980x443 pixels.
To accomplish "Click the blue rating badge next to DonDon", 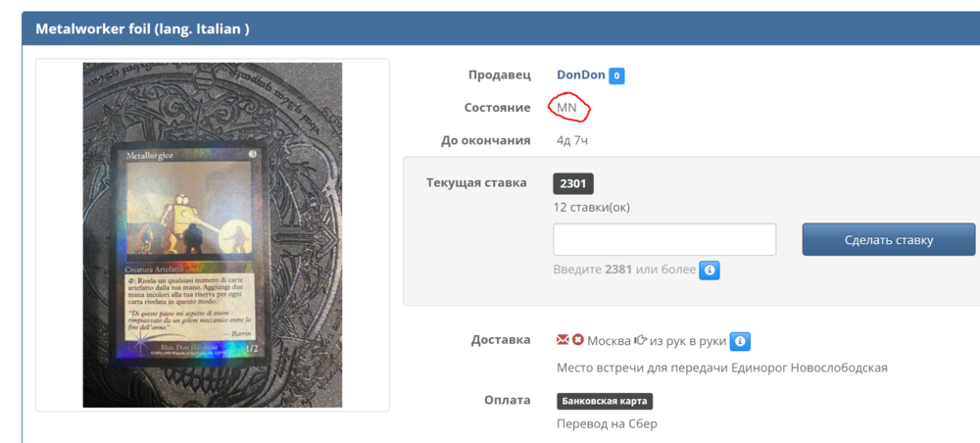I will (x=616, y=76).
